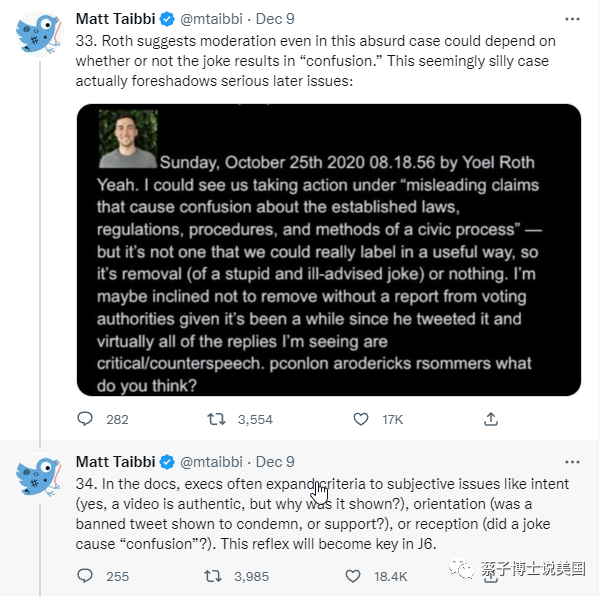Click verified badge on tweet 33
Viewport: 605px width, 596px height.
pos(167,19)
